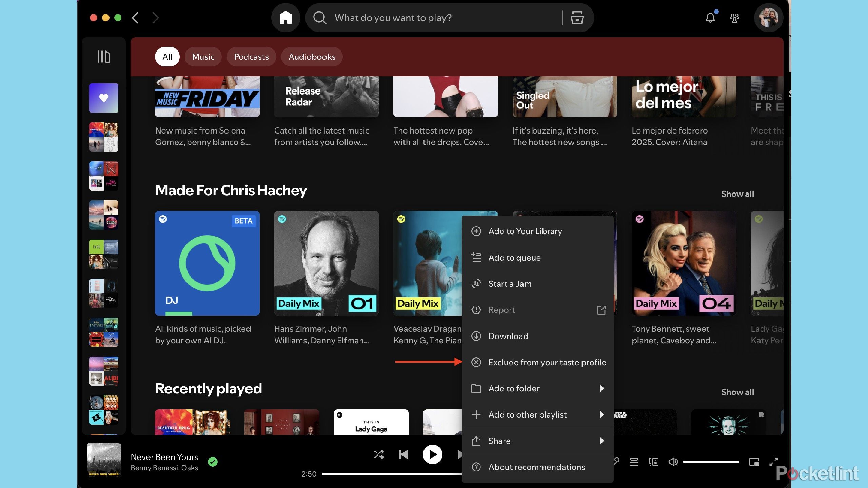Go to the Home page icon

click(285, 18)
